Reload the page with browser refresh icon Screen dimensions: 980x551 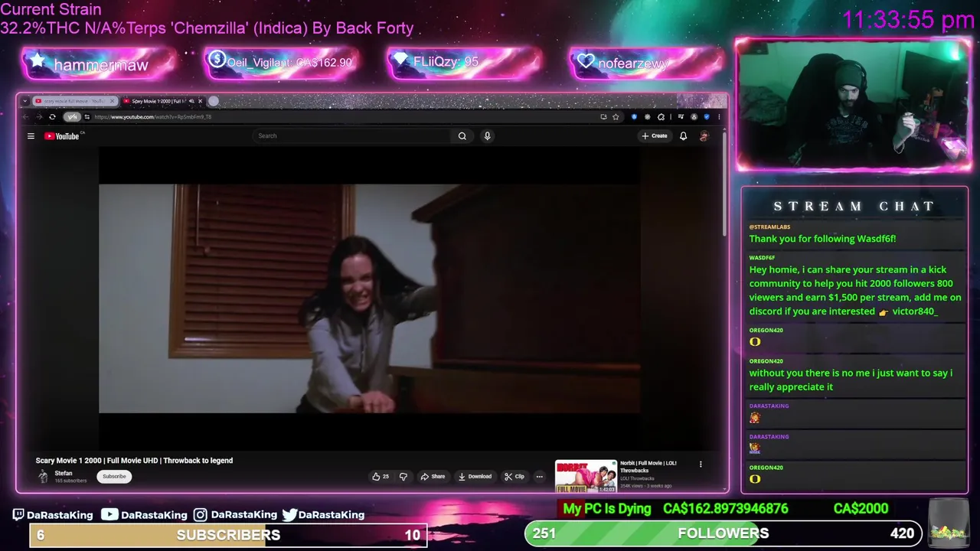click(x=52, y=117)
